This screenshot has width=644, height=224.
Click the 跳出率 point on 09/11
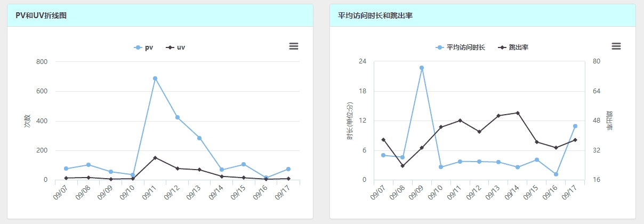coord(460,121)
